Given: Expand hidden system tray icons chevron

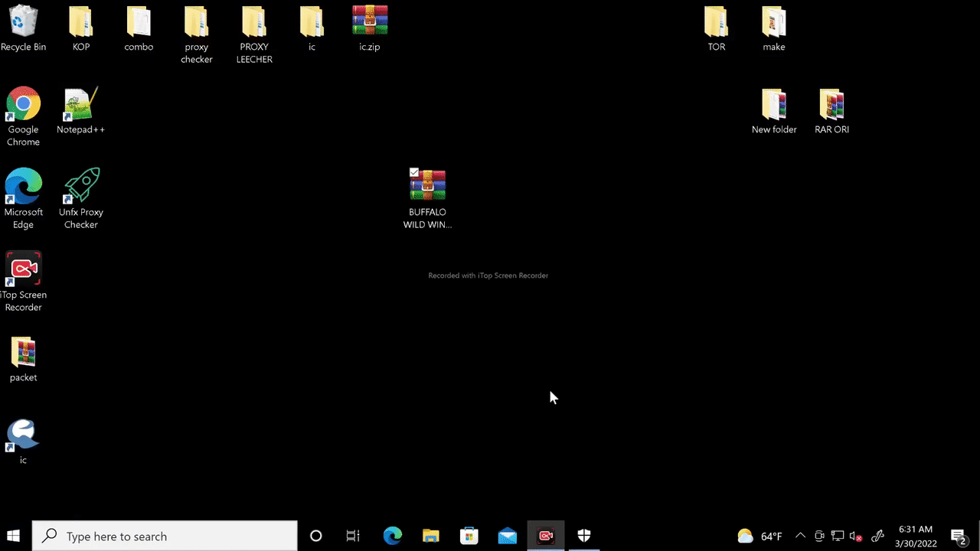Looking at the screenshot, I should (800, 536).
